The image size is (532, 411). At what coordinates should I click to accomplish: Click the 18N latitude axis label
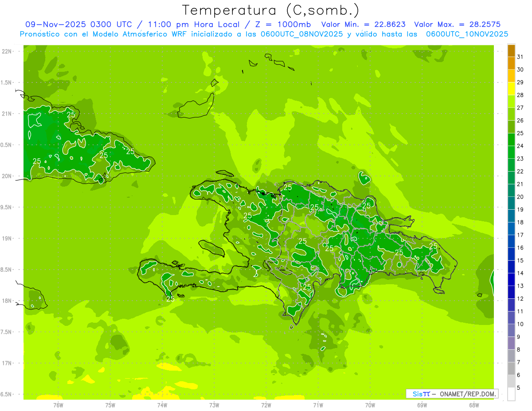[6, 301]
